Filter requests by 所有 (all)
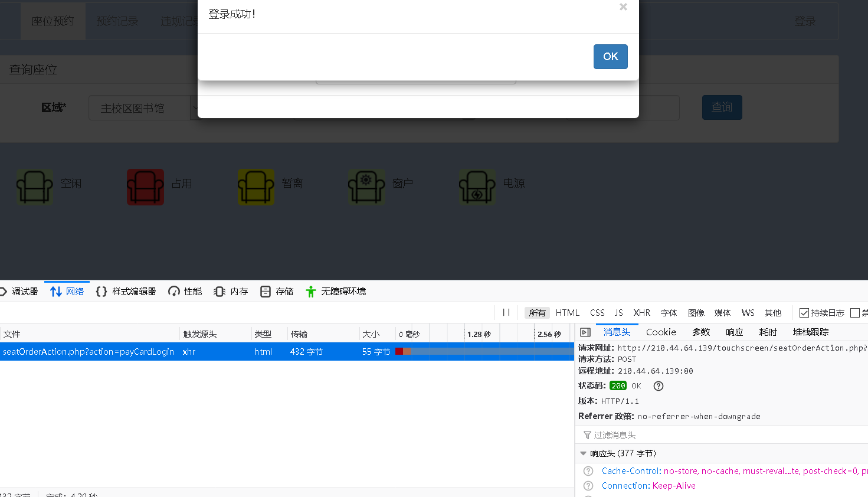Viewport: 868px width, 497px height. point(537,313)
